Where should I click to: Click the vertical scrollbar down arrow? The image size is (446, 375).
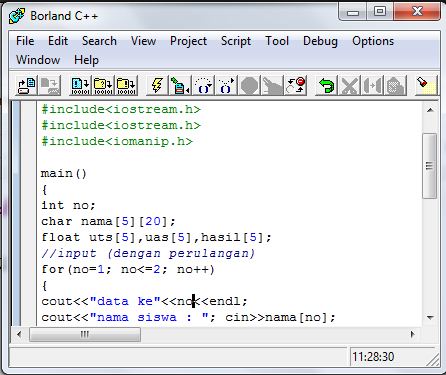click(x=430, y=318)
